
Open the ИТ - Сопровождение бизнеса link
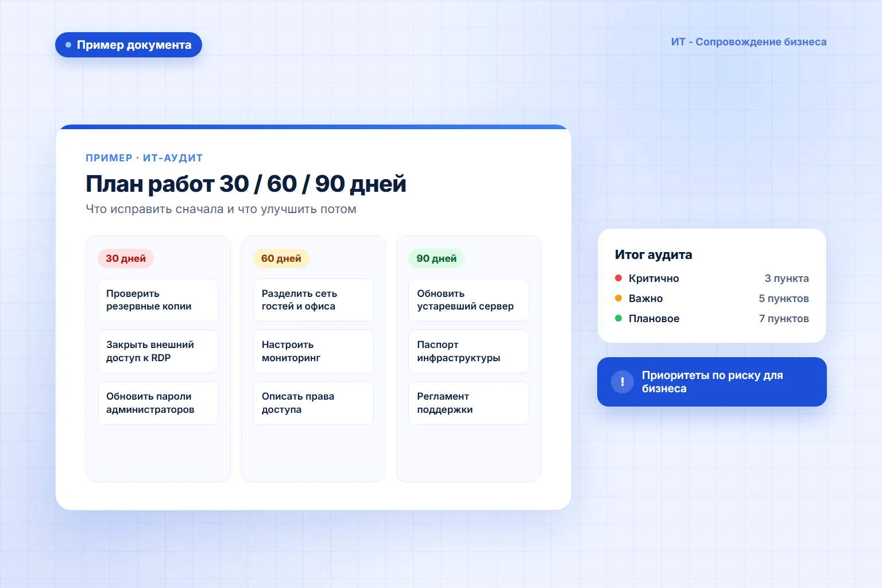[x=749, y=42]
